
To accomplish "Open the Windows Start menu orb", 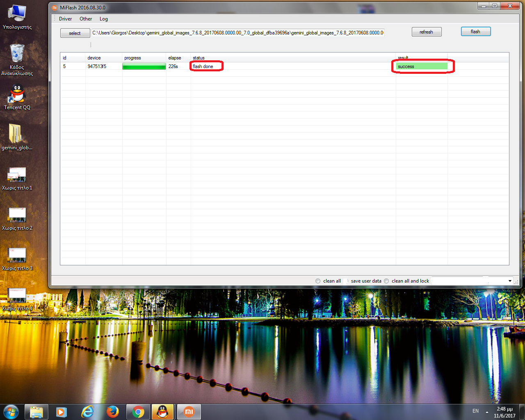I will 11,411.
